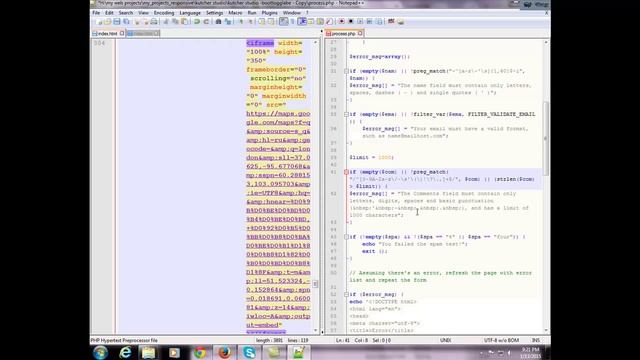Open the Macro menu
Viewport: 640px width, 360px height.
point(235,13)
